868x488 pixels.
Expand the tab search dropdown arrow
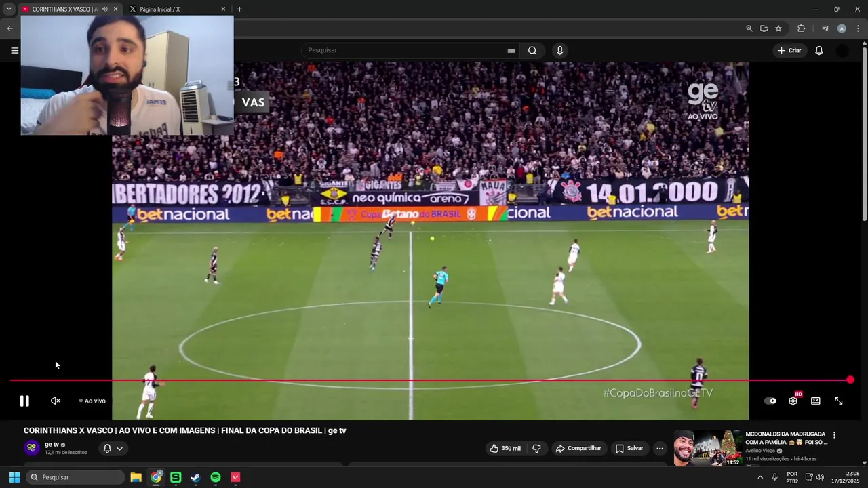(x=9, y=9)
